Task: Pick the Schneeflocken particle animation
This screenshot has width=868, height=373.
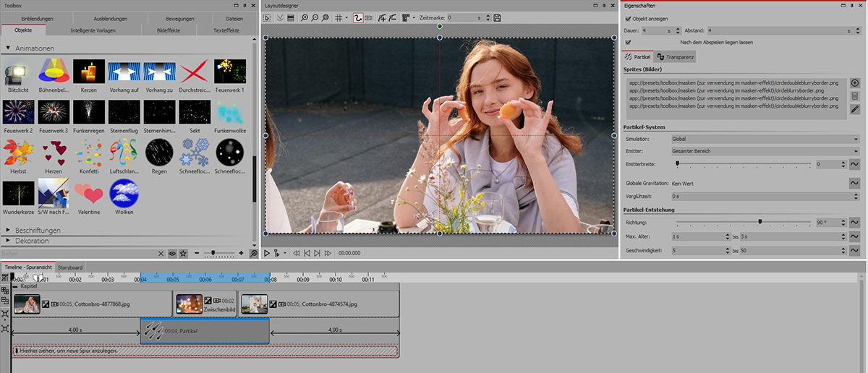Action: pos(193,152)
